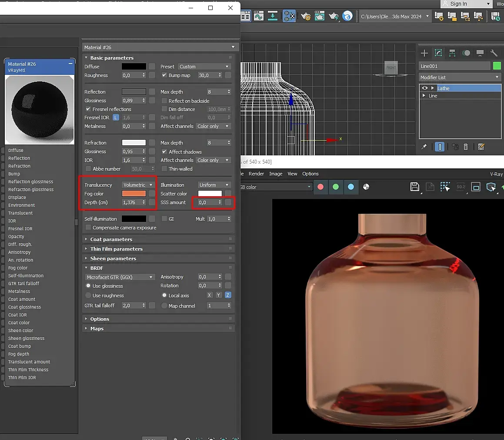Image resolution: width=504 pixels, height=440 pixels.
Task: Disable the Fresnel reflections checkbox
Action: point(89,109)
